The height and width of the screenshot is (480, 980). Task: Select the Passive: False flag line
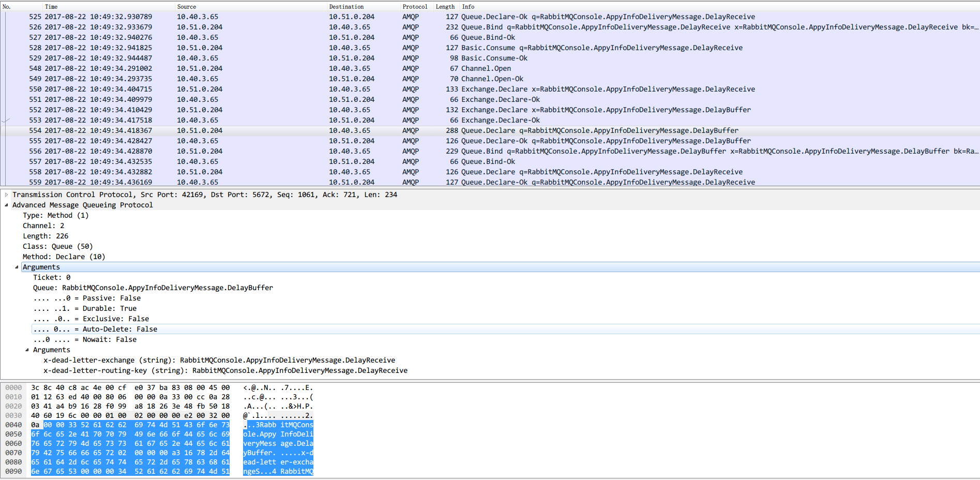[87, 298]
